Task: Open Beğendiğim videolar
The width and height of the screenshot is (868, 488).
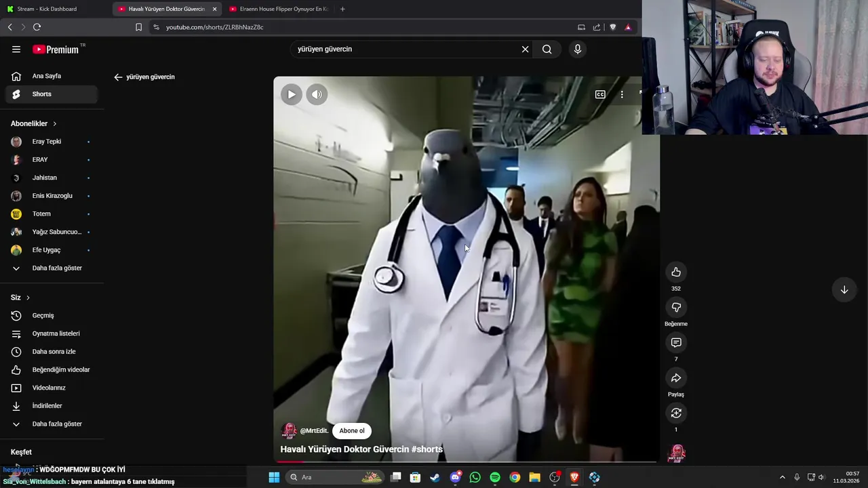Action: click(x=51, y=370)
